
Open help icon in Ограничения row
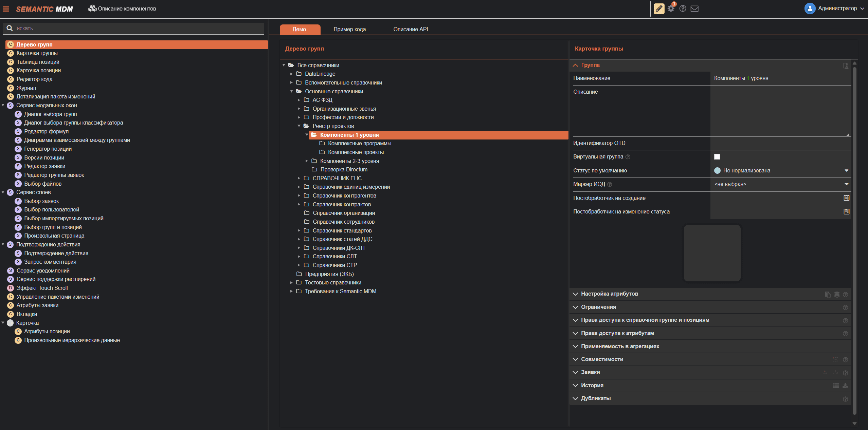(x=846, y=307)
